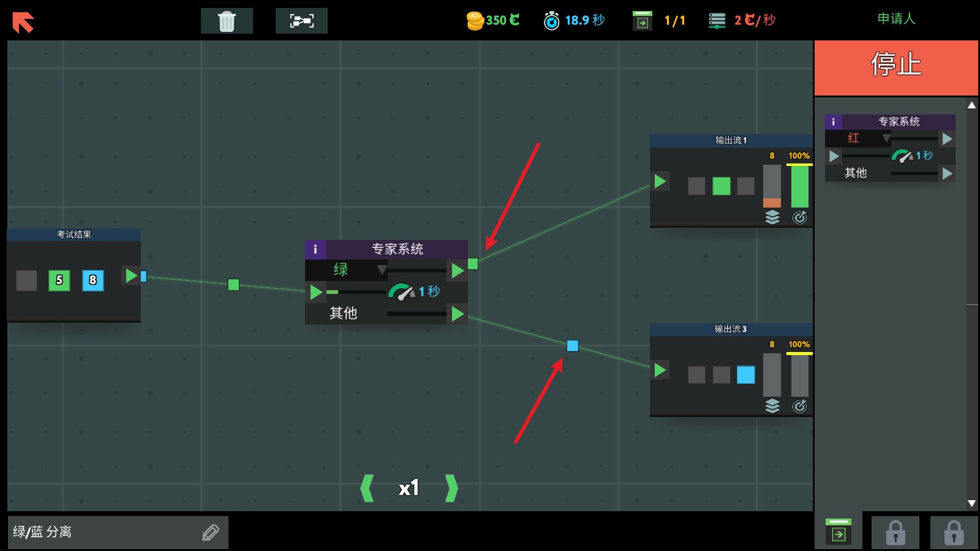Click the 输出流 3 input port arrow
Viewport: 980px width, 551px height.
click(660, 370)
